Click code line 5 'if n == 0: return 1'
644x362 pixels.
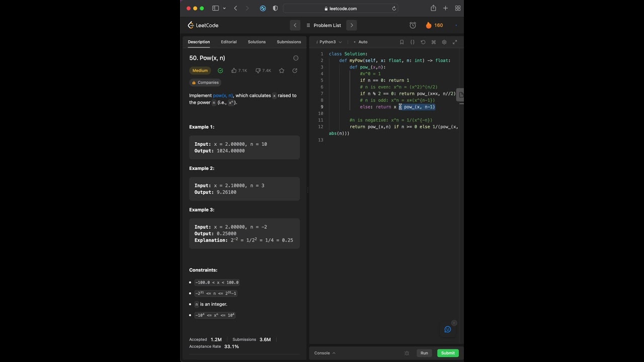384,80
